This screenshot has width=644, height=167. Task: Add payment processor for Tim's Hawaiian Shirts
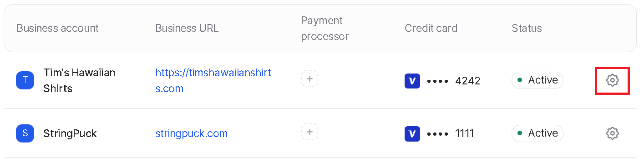[309, 79]
